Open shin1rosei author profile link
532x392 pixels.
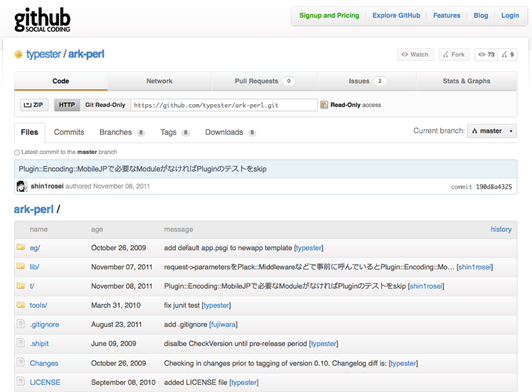47,186
